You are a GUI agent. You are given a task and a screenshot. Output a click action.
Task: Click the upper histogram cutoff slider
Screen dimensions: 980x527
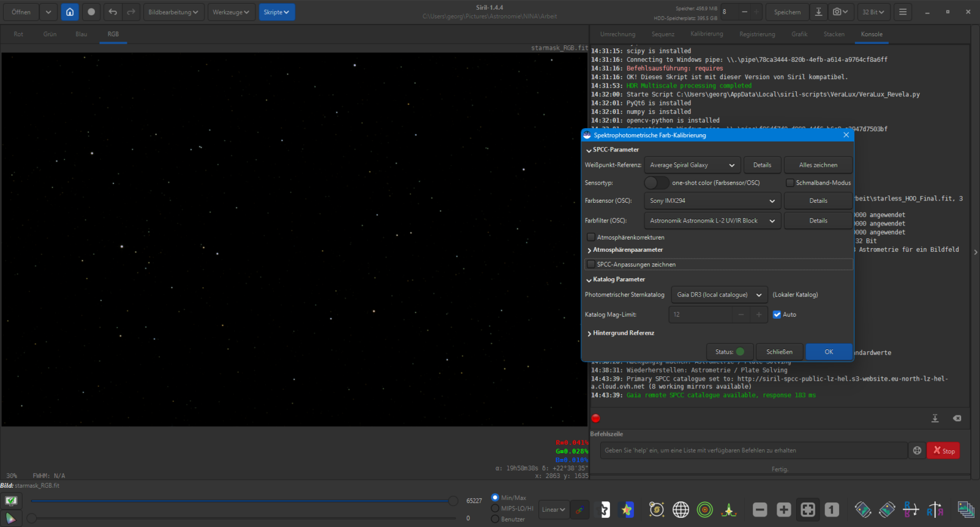[x=453, y=501]
